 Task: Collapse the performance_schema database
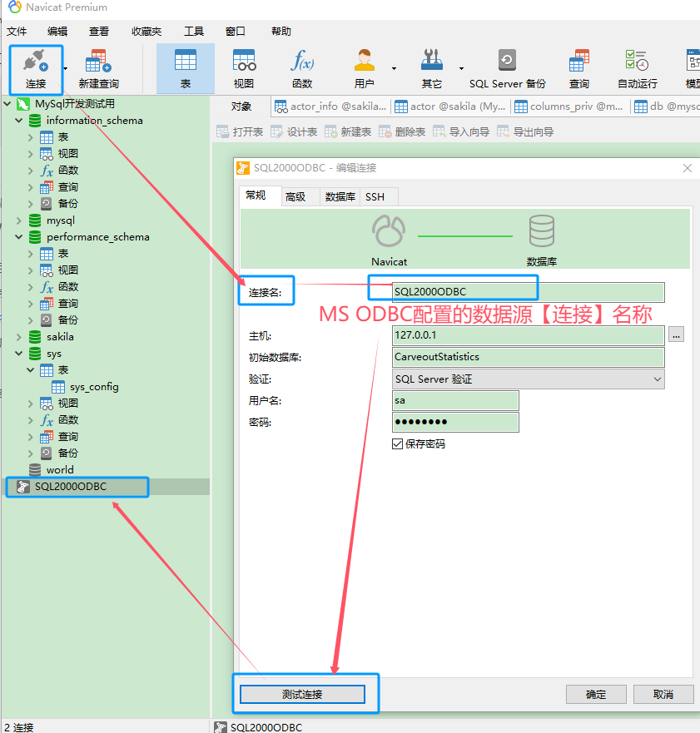click(18, 237)
